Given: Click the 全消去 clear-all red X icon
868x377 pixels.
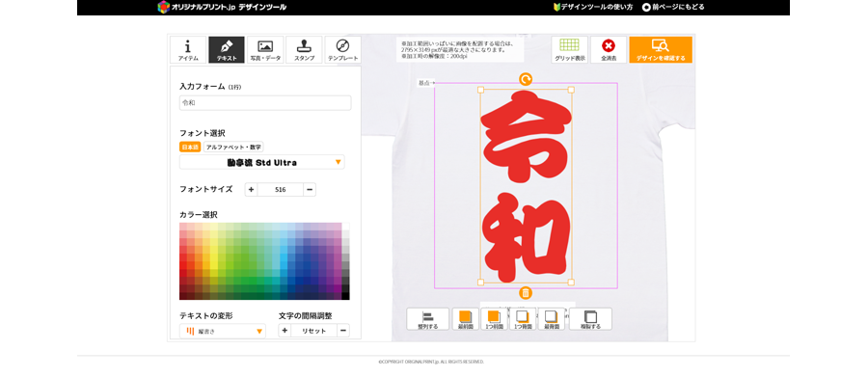Looking at the screenshot, I should [x=609, y=50].
